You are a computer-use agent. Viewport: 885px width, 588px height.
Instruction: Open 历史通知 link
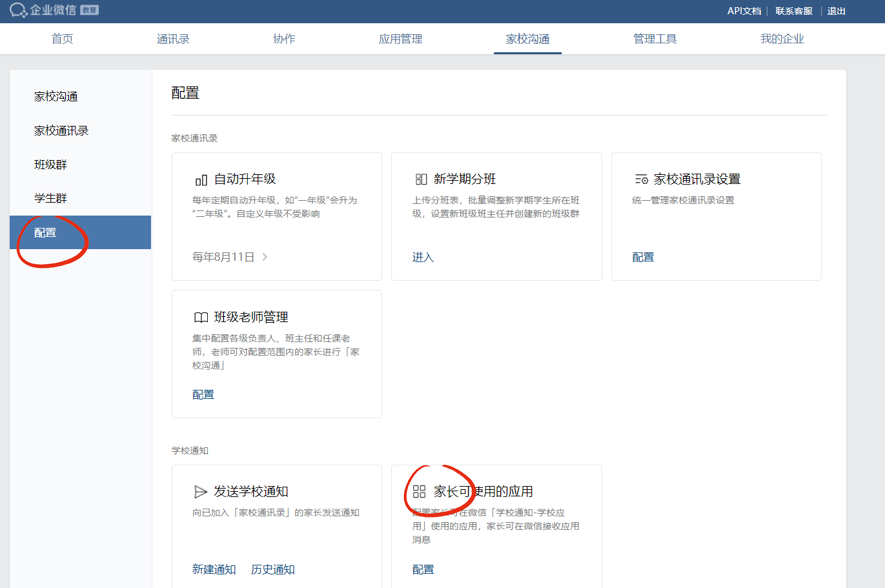click(272, 569)
